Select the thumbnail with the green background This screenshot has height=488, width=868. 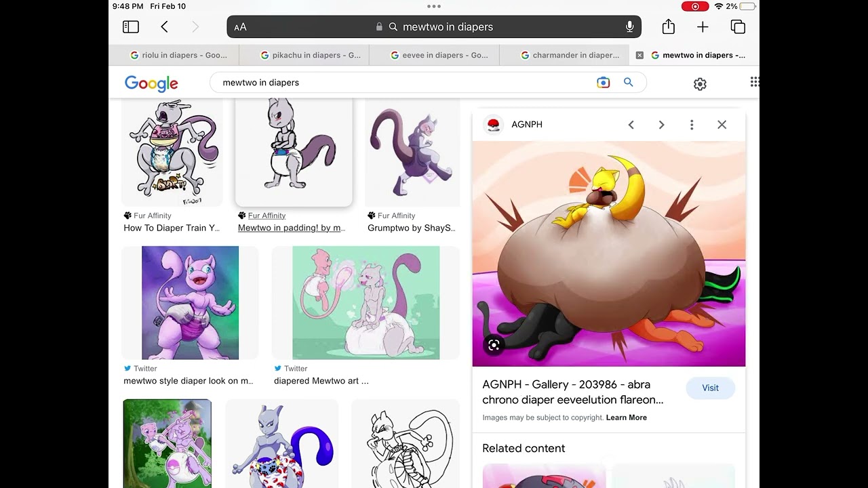coord(366,302)
